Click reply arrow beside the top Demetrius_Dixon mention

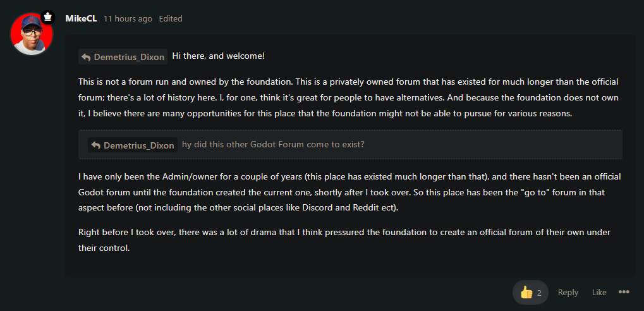86,57
